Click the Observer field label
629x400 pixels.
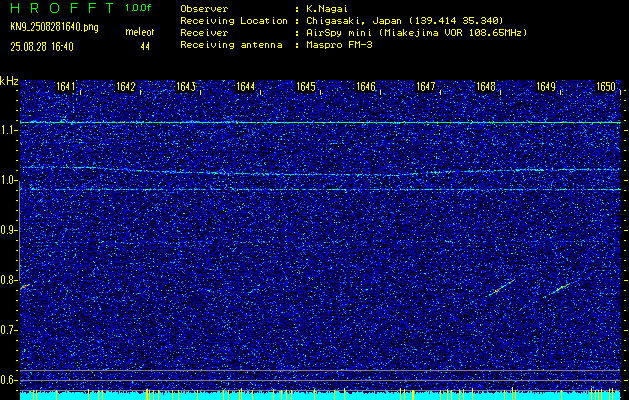tap(204, 8)
